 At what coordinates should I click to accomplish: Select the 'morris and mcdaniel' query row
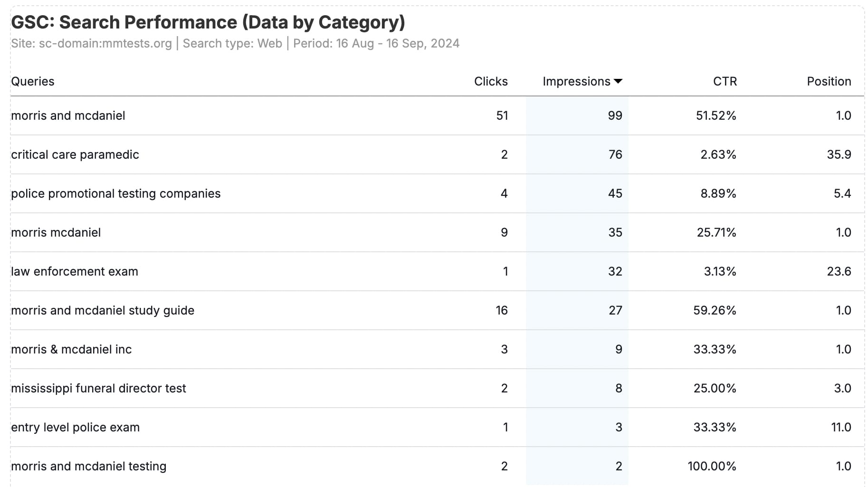pos(68,116)
